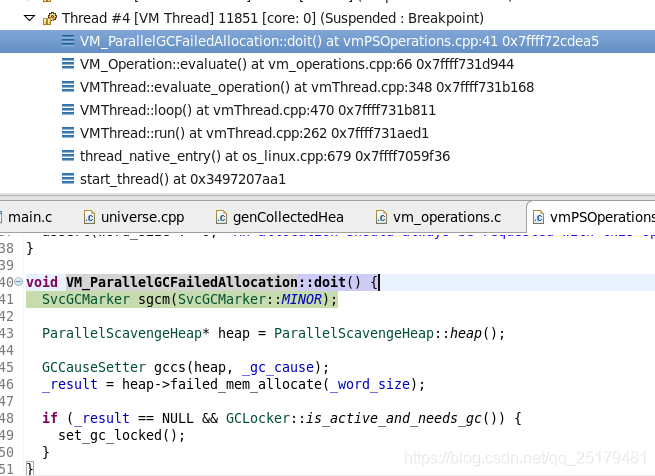Image resolution: width=655 pixels, height=476 pixels.
Task: Click stack frame icon of VM_ParallelGCFailedAllocation::doit()
Action: [68, 41]
